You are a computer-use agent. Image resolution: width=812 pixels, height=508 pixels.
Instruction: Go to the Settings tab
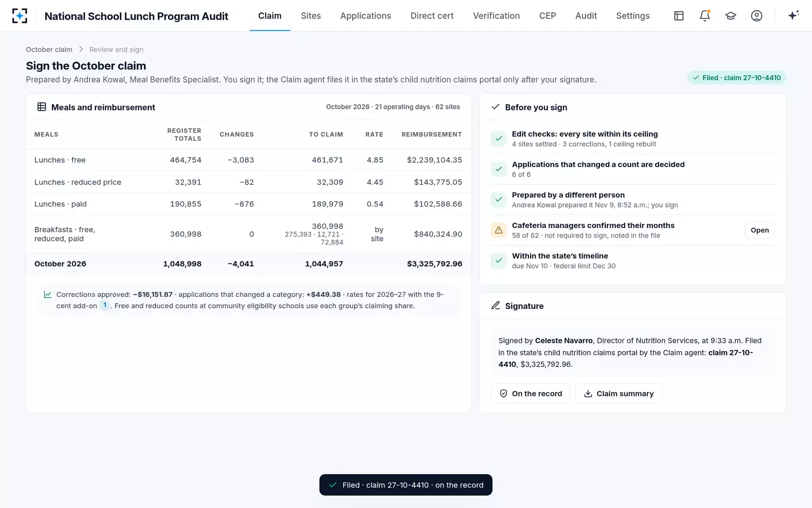tap(633, 16)
